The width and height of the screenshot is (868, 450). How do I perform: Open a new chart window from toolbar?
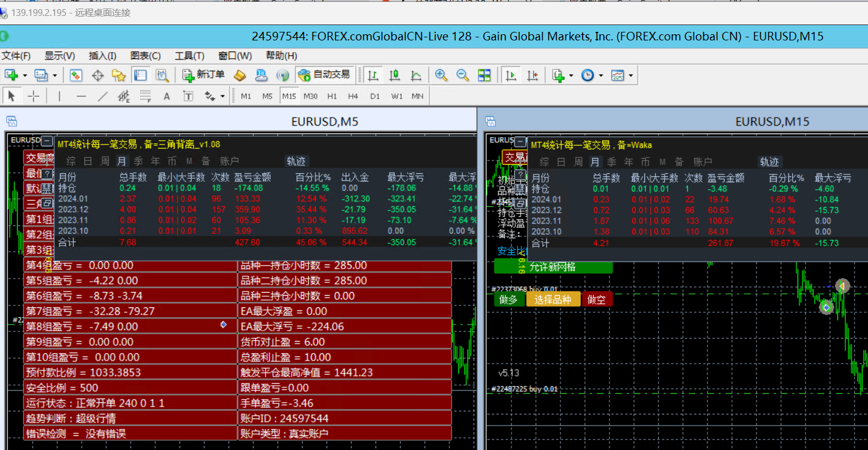(x=12, y=75)
